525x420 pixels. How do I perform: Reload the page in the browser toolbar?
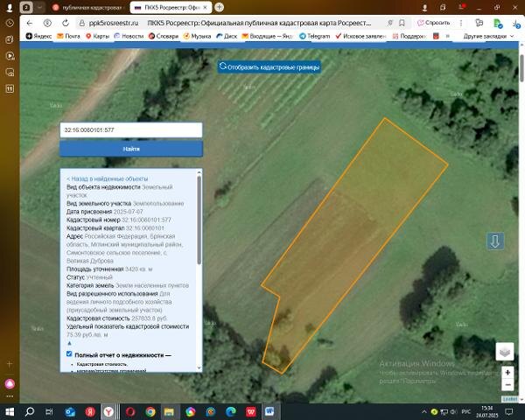66,23
